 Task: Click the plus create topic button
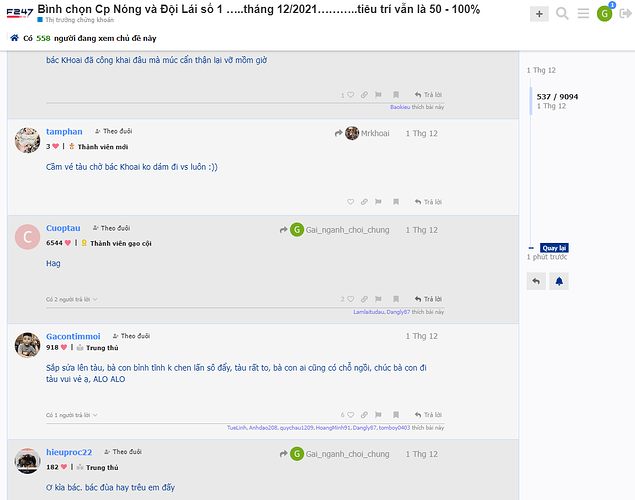[539, 14]
